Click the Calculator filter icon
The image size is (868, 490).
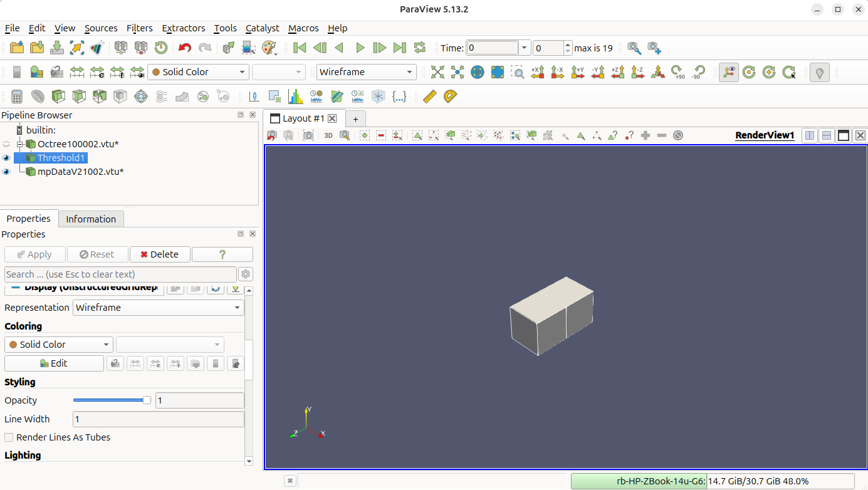pyautogui.click(x=17, y=96)
